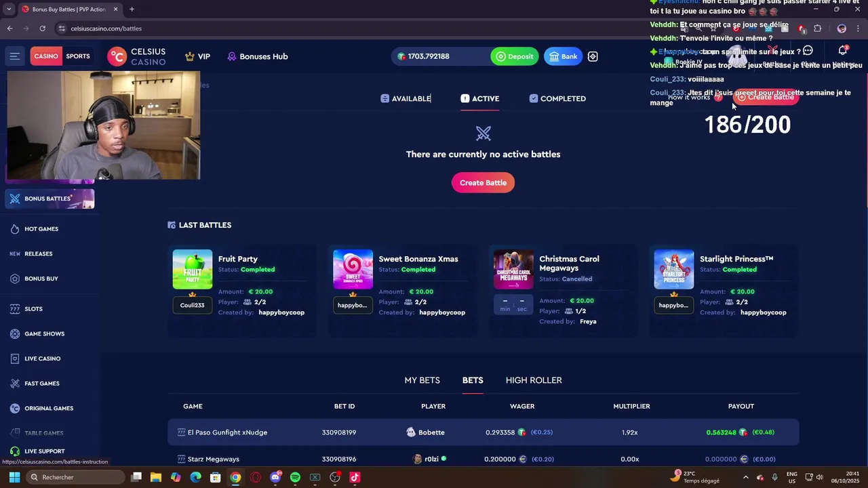
Task: Click player Bobette in the bets table
Action: tap(431, 432)
